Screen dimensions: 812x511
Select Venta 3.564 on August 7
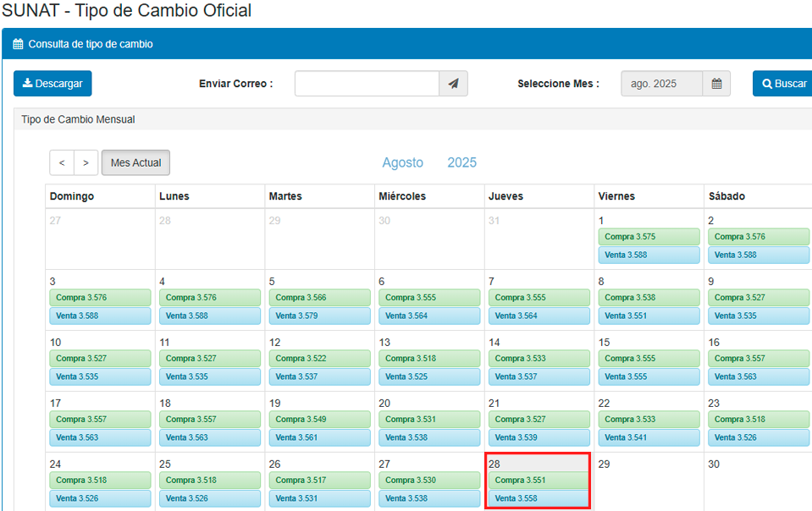539,316
